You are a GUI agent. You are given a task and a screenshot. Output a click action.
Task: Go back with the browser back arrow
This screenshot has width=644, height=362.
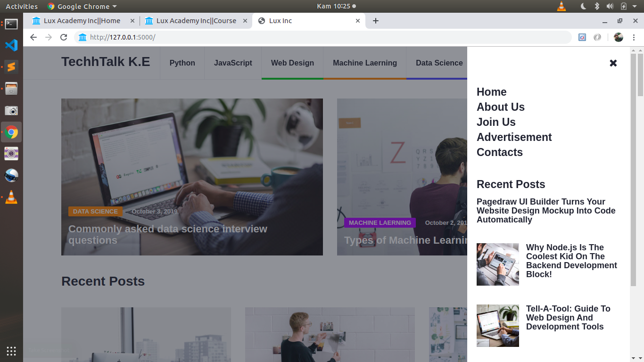point(33,37)
